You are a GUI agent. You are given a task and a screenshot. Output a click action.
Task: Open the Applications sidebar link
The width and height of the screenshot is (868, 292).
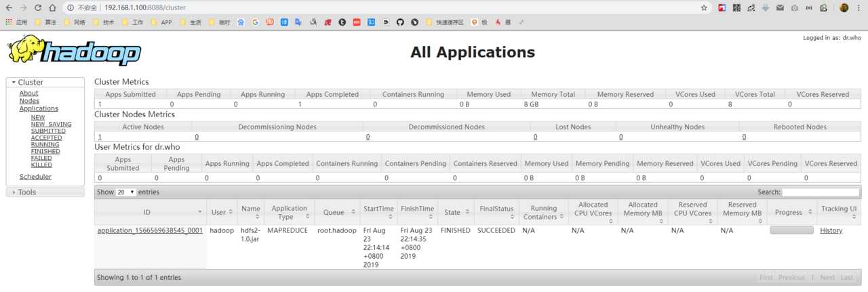click(39, 108)
